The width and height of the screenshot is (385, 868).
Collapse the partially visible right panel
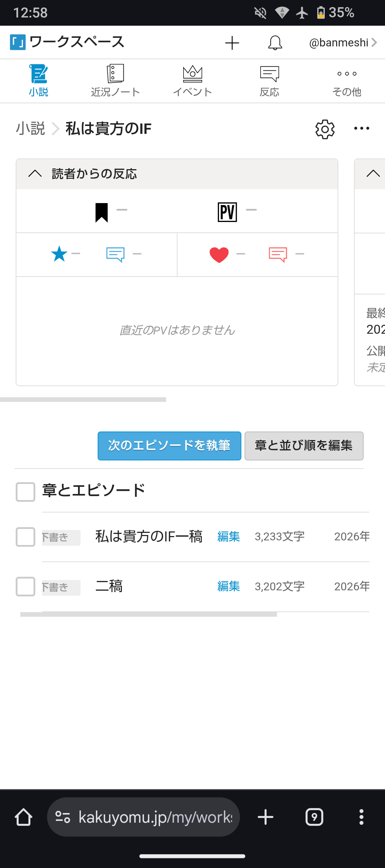pyautogui.click(x=373, y=174)
